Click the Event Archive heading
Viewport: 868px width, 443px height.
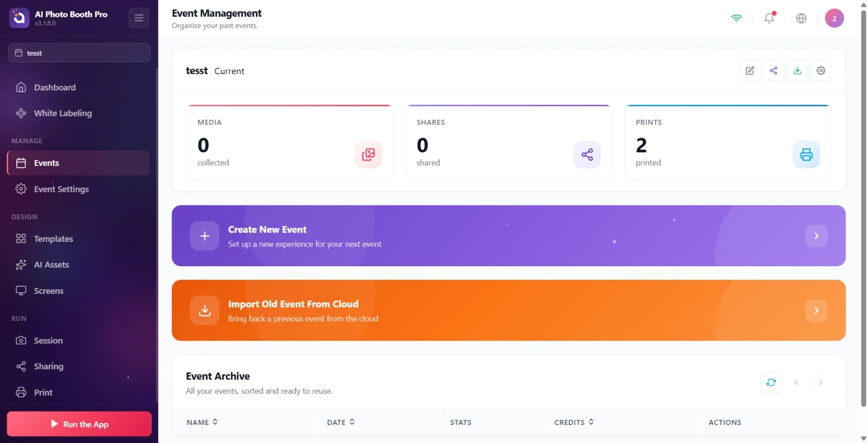(x=218, y=376)
